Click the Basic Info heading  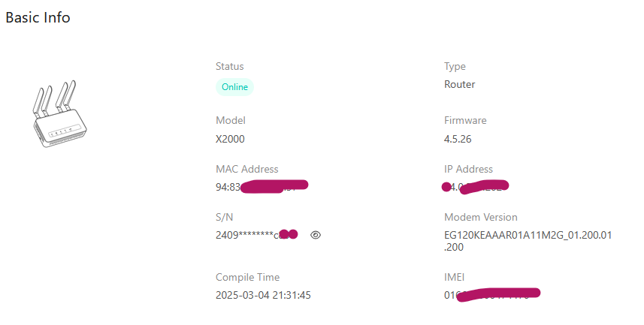point(38,18)
